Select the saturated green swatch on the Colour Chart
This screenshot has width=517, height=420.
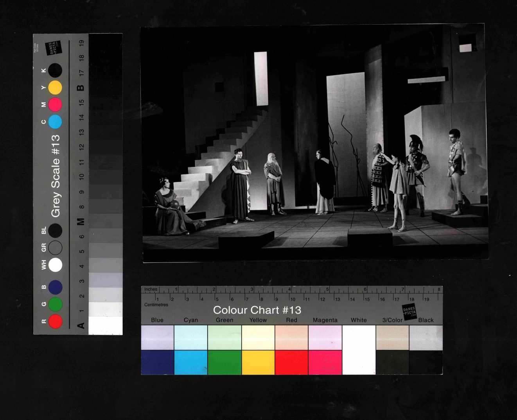point(224,362)
